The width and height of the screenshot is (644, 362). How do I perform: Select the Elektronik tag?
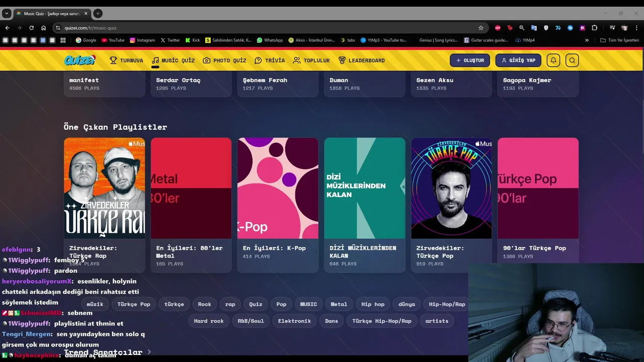point(294,321)
